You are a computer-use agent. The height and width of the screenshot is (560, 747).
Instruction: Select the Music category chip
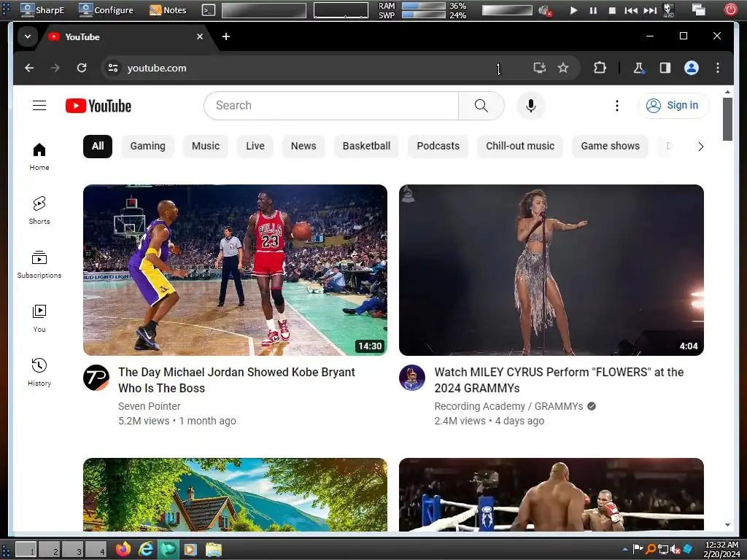pos(206,146)
